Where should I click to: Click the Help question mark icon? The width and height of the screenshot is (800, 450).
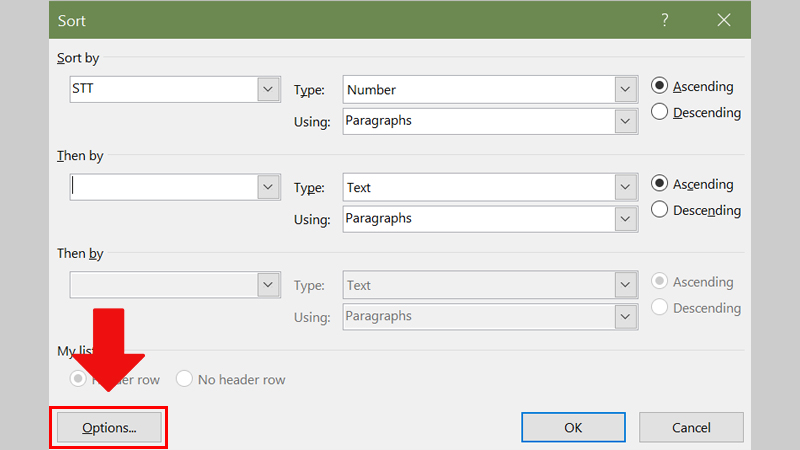click(665, 20)
